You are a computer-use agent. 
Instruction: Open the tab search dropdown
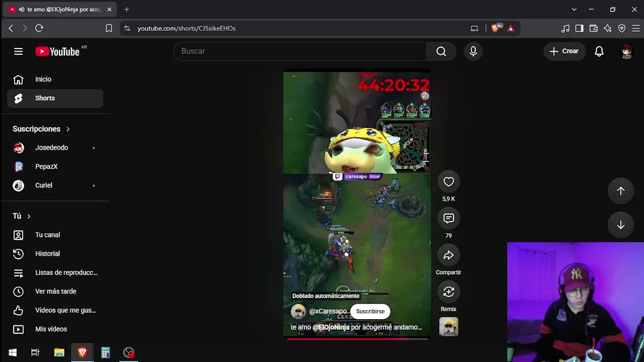574,10
